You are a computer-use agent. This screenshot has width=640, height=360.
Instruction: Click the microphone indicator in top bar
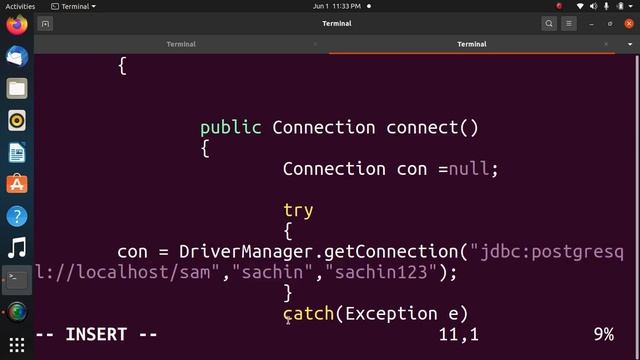607,6
